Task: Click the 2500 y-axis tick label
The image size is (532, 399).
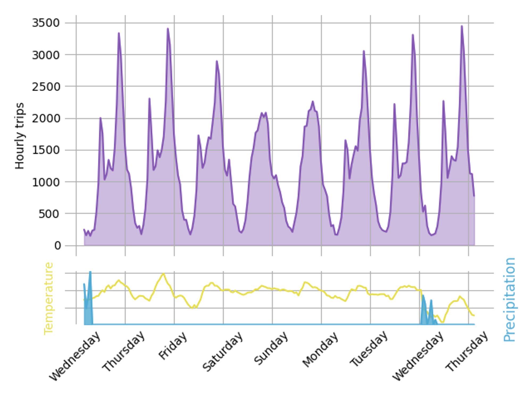Action: pos(46,87)
